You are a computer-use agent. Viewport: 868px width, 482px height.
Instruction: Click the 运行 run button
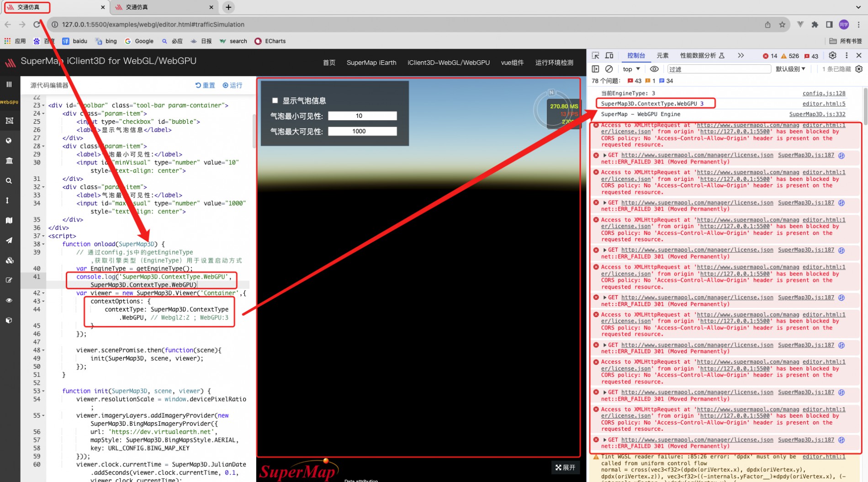[233, 85]
